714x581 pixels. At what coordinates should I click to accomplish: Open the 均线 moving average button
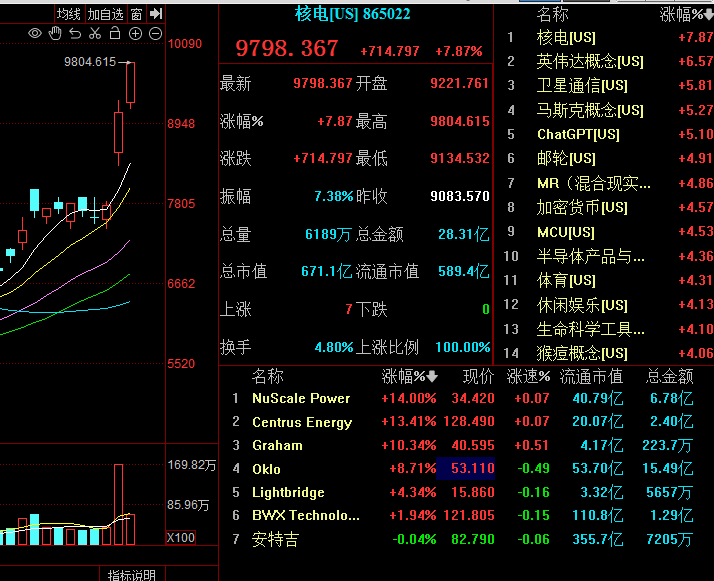pos(69,14)
